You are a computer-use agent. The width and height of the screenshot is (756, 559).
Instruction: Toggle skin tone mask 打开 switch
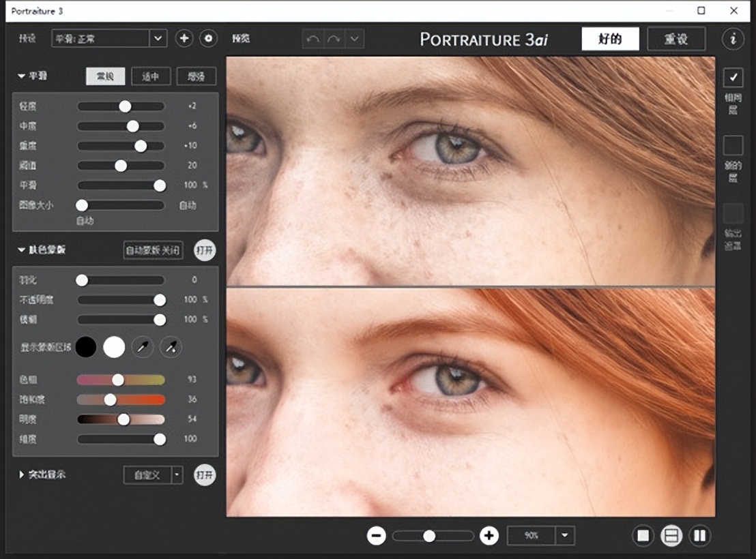[204, 250]
